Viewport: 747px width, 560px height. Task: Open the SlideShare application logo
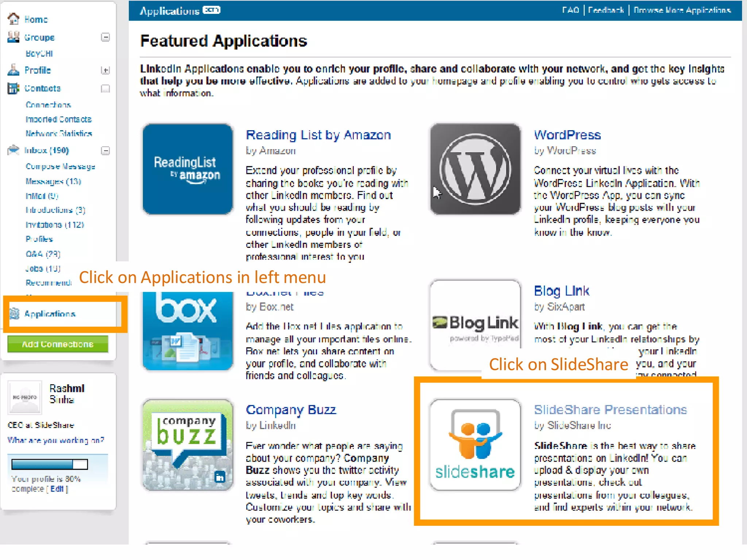(x=475, y=444)
